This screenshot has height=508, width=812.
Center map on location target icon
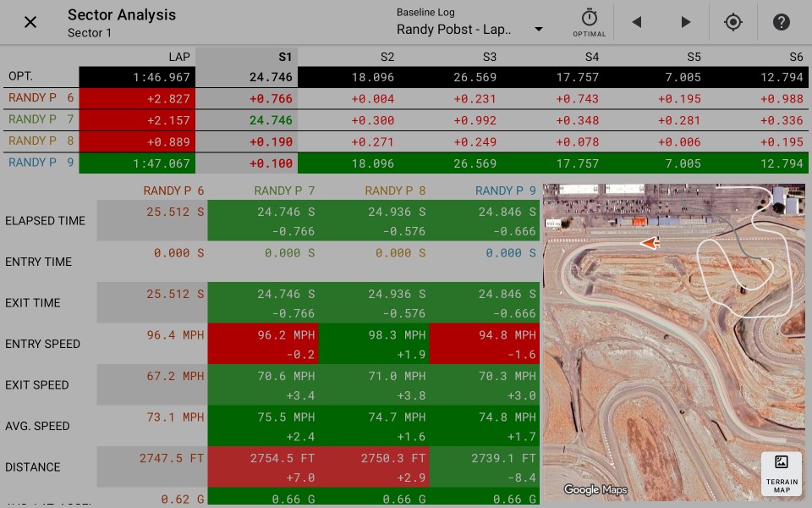pyautogui.click(x=733, y=22)
